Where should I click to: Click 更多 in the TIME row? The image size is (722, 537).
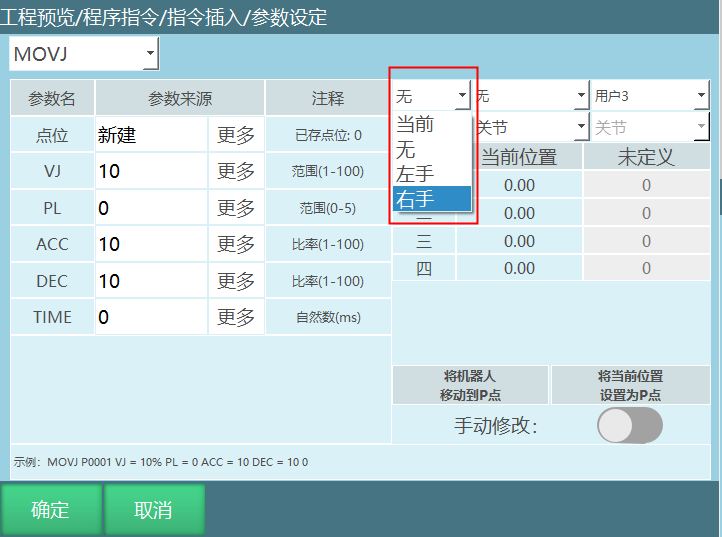(236, 317)
